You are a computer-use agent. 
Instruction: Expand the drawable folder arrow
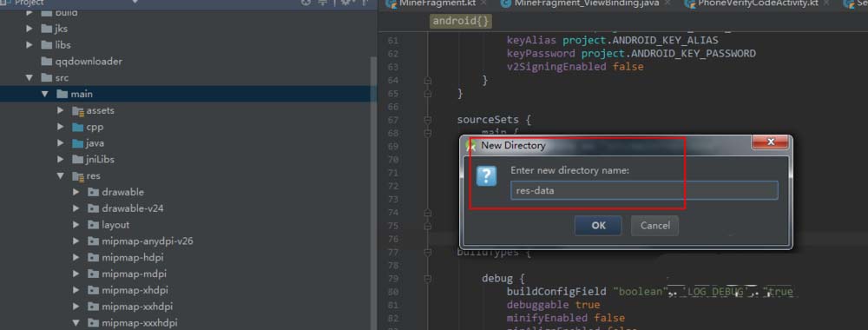click(x=76, y=192)
